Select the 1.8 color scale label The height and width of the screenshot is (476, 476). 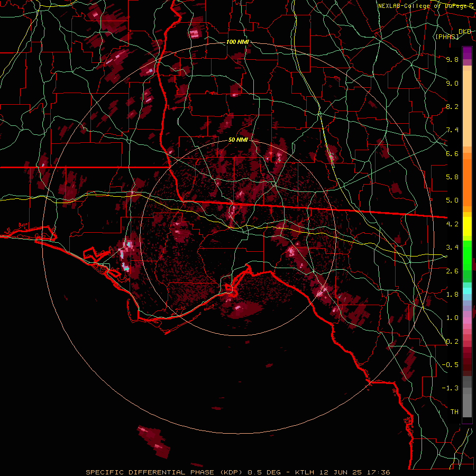tap(452, 295)
